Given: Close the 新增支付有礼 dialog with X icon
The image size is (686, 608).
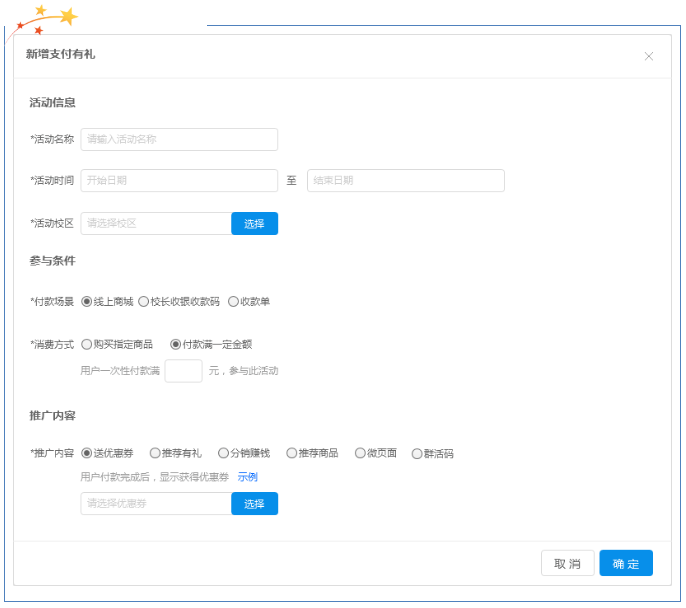Looking at the screenshot, I should pyautogui.click(x=649, y=56).
